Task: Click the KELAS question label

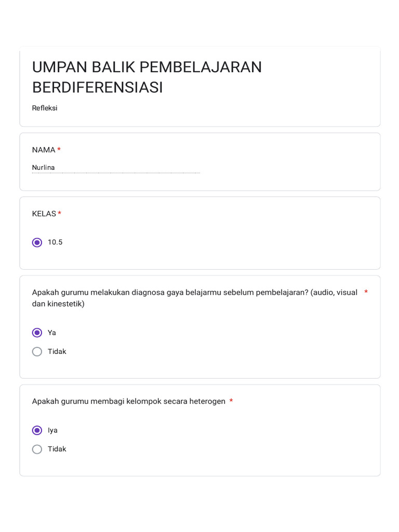Action: pos(44,214)
